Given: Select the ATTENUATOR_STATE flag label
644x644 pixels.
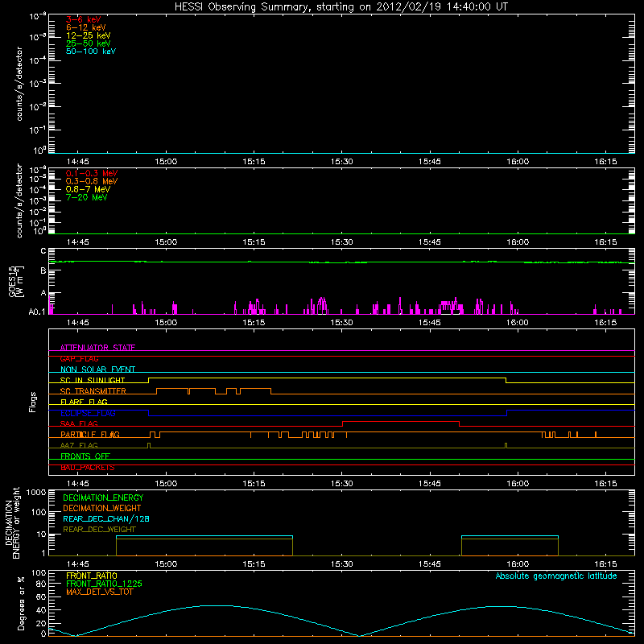Looking at the screenshot, I should click(x=97, y=348).
